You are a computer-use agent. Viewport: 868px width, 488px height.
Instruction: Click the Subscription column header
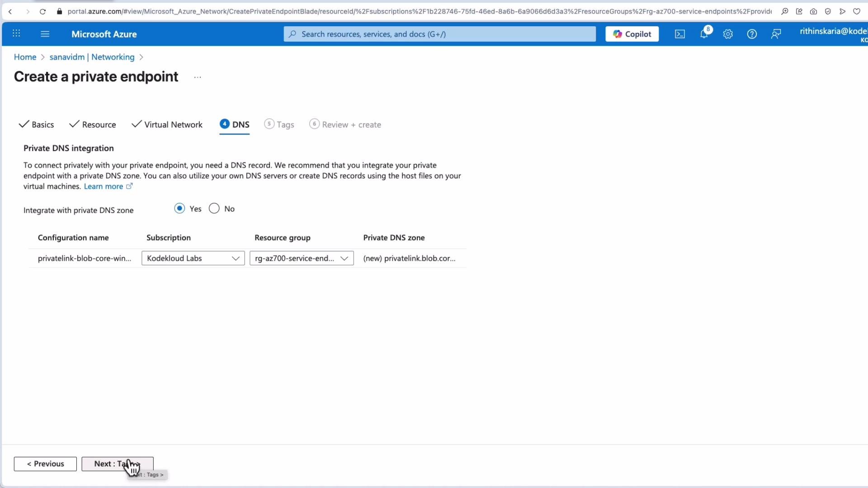169,238
